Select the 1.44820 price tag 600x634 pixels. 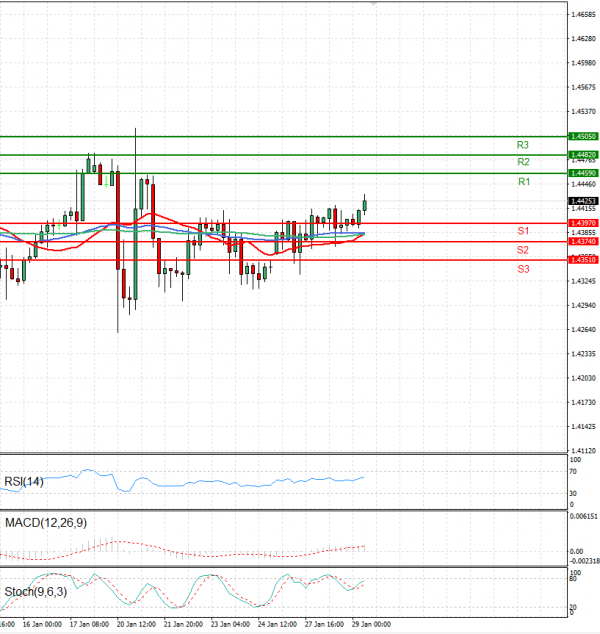[583, 155]
